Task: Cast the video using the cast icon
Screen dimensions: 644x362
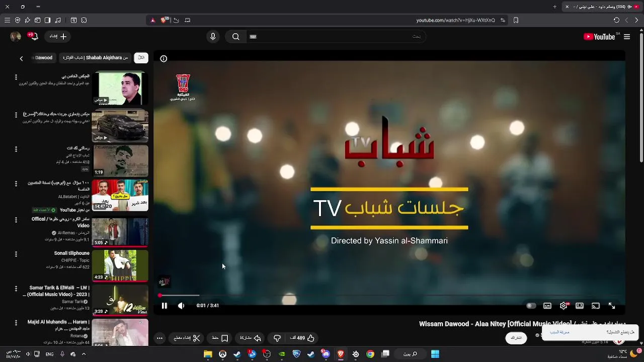Action: tap(596, 306)
